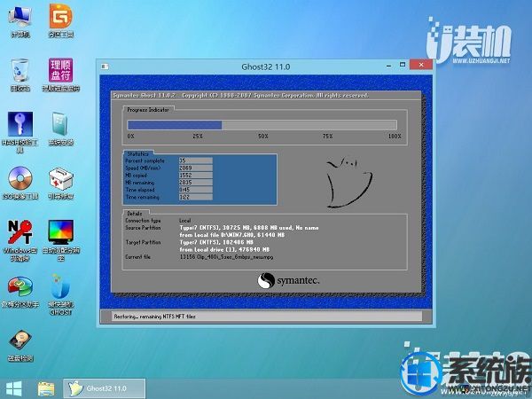Launch the rainbow monitor resolution tool icon
Viewport: 532px width, 399px height.
(x=60, y=240)
